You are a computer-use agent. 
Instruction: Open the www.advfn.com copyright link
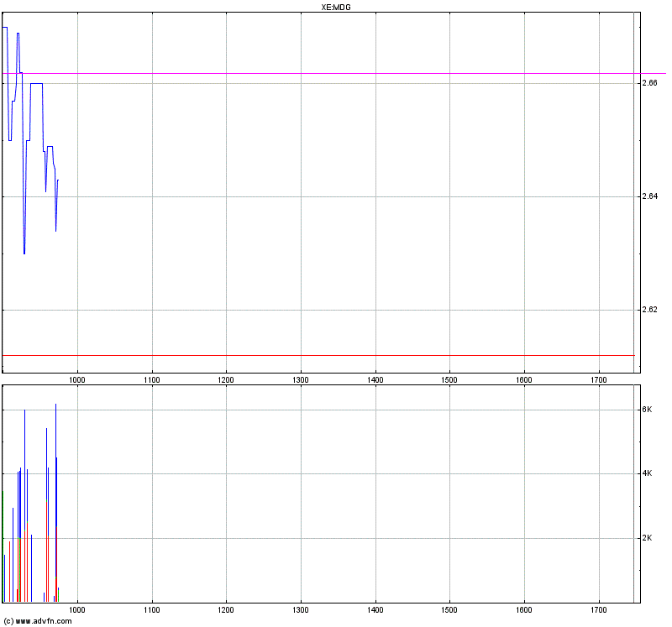(x=38, y=621)
